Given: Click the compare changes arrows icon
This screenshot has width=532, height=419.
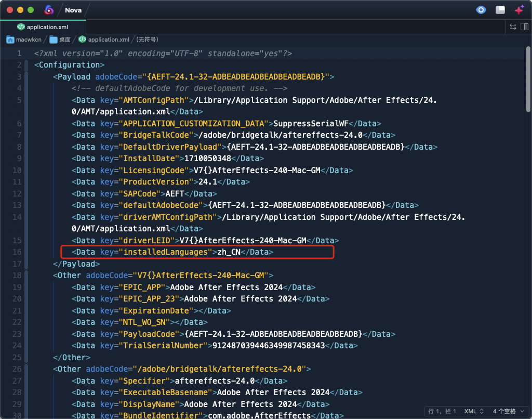Looking at the screenshot, I should pos(513,27).
